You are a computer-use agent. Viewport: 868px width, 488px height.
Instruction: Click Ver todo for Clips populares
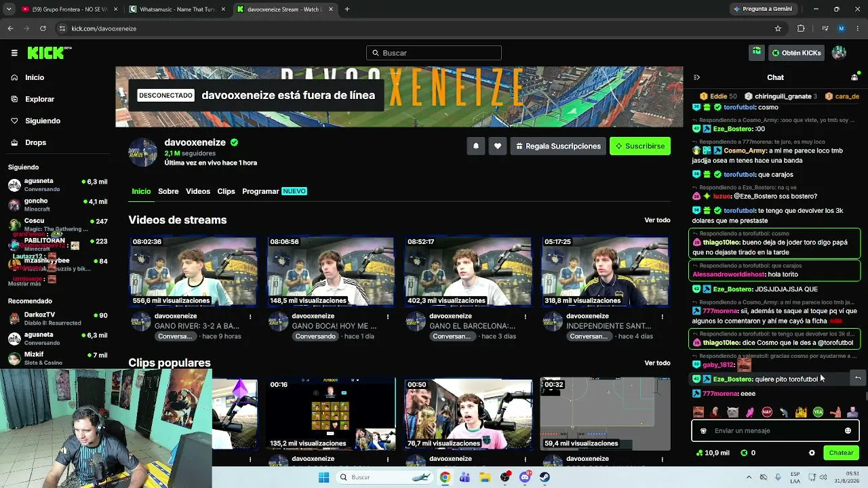coord(657,363)
